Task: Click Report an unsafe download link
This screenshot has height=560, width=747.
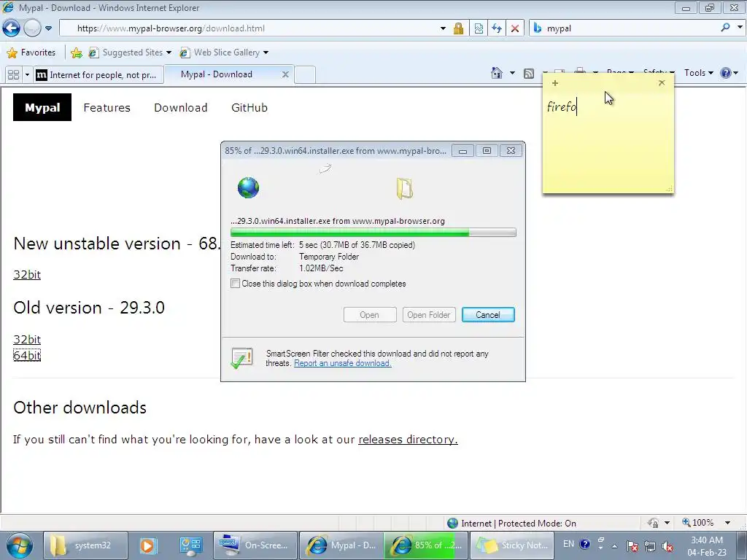Action: (343, 363)
